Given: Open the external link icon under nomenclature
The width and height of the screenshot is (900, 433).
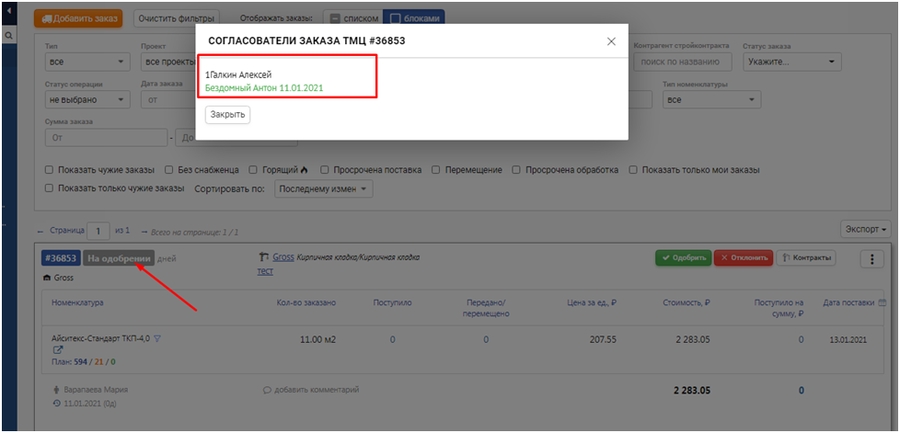Looking at the screenshot, I should tap(57, 350).
